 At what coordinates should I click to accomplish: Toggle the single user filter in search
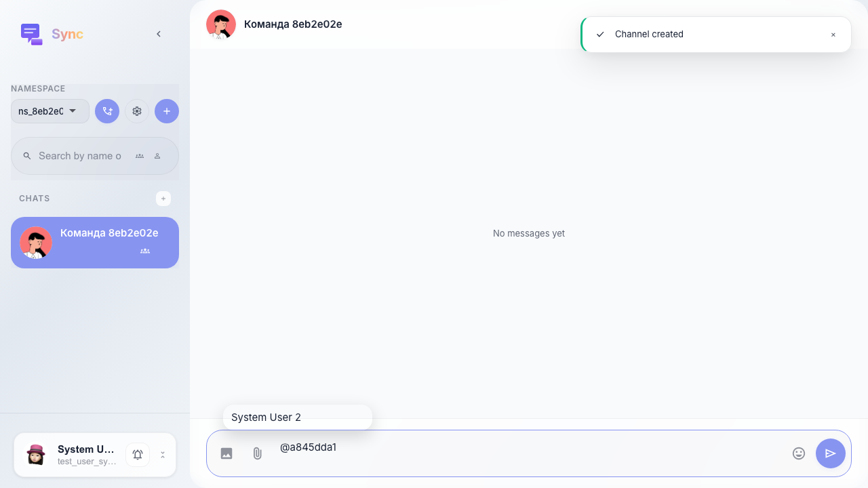(x=157, y=156)
